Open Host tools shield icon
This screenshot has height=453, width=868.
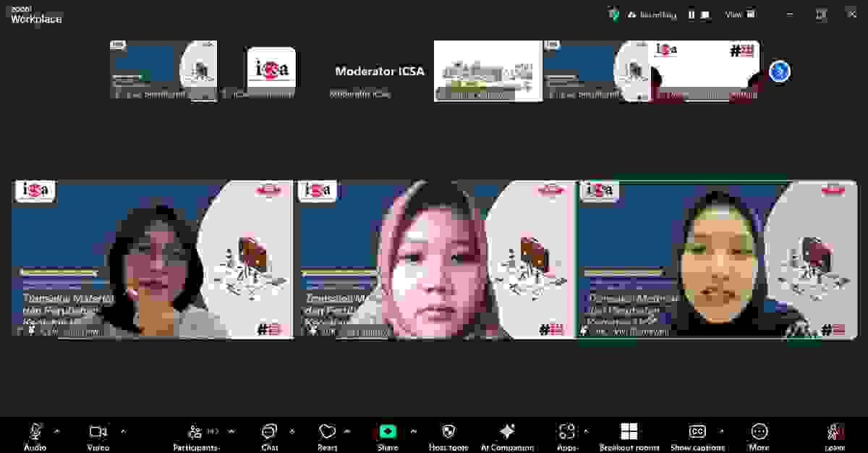coord(448,436)
